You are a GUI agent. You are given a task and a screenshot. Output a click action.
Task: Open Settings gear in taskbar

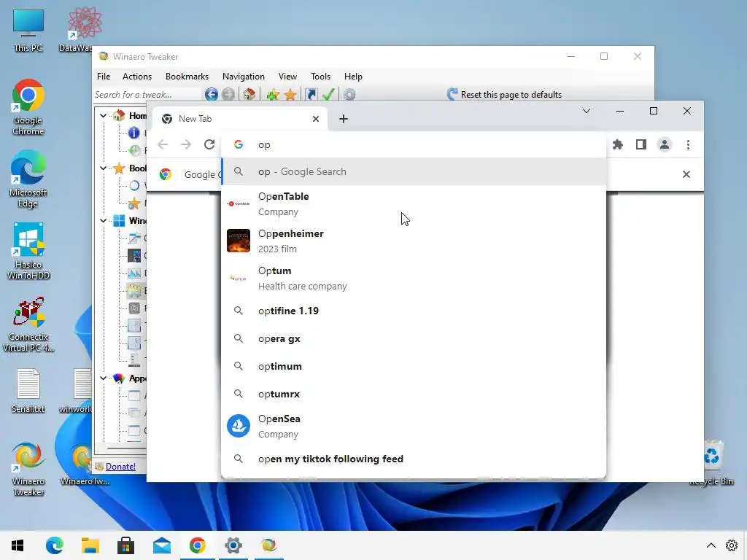click(x=233, y=545)
